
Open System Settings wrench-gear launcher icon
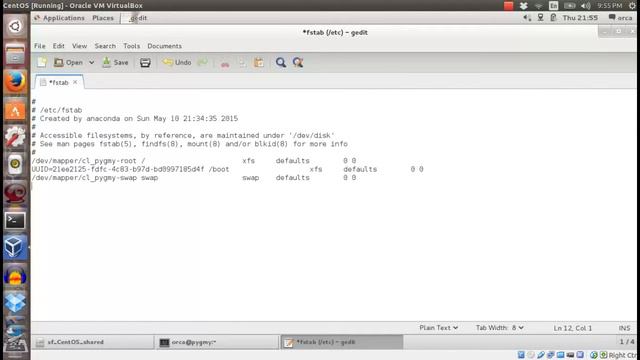click(x=15, y=137)
